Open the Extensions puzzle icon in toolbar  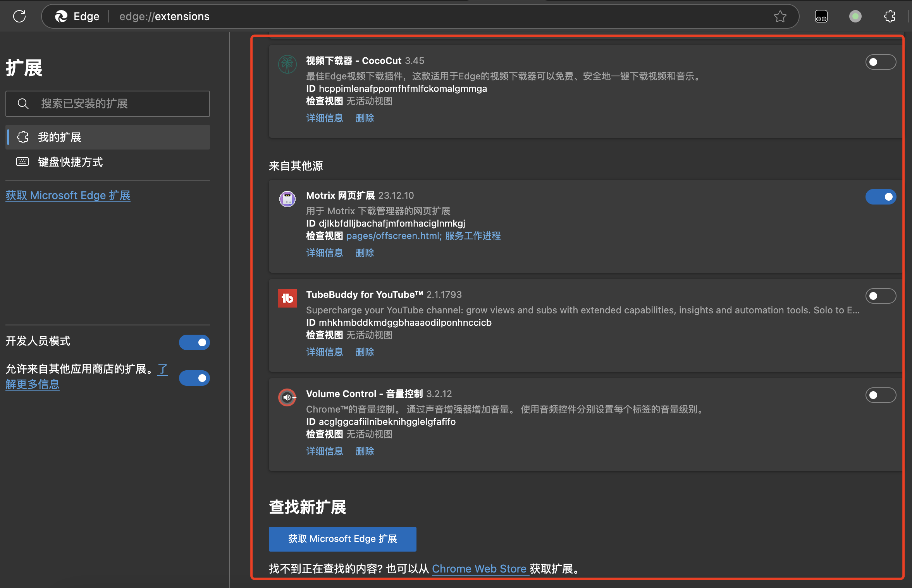coord(890,16)
